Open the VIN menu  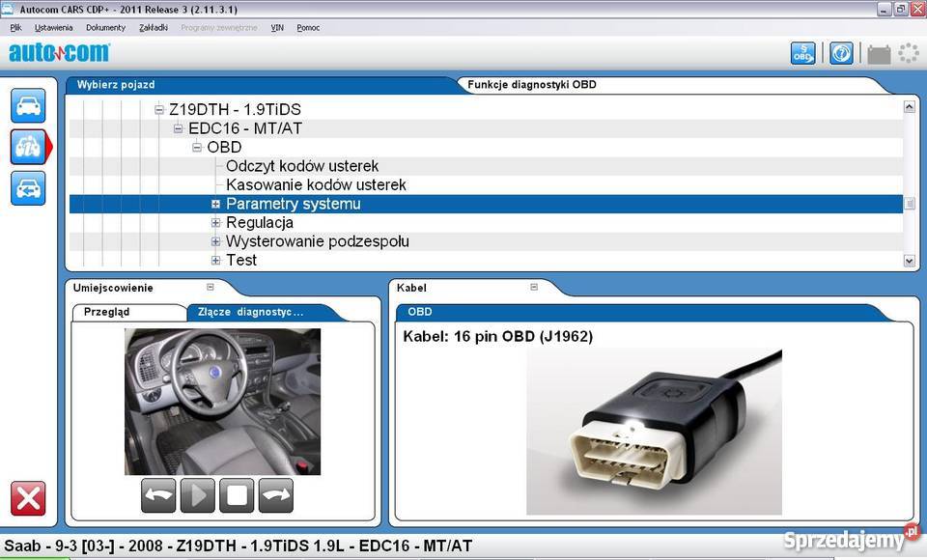pos(277,27)
